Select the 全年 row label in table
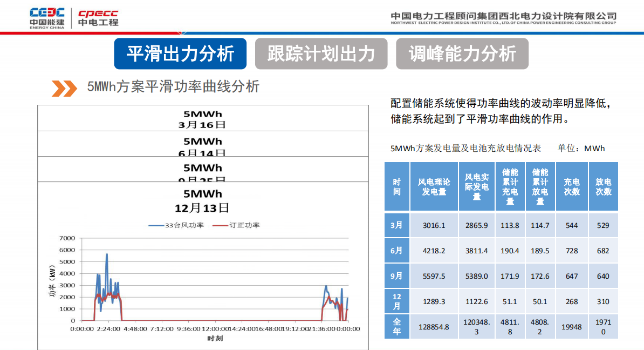This screenshot has width=644, height=350. coord(396,327)
